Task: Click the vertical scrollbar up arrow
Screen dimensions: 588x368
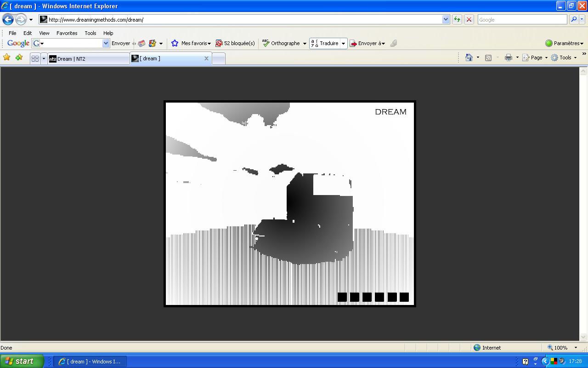Action: click(x=583, y=71)
